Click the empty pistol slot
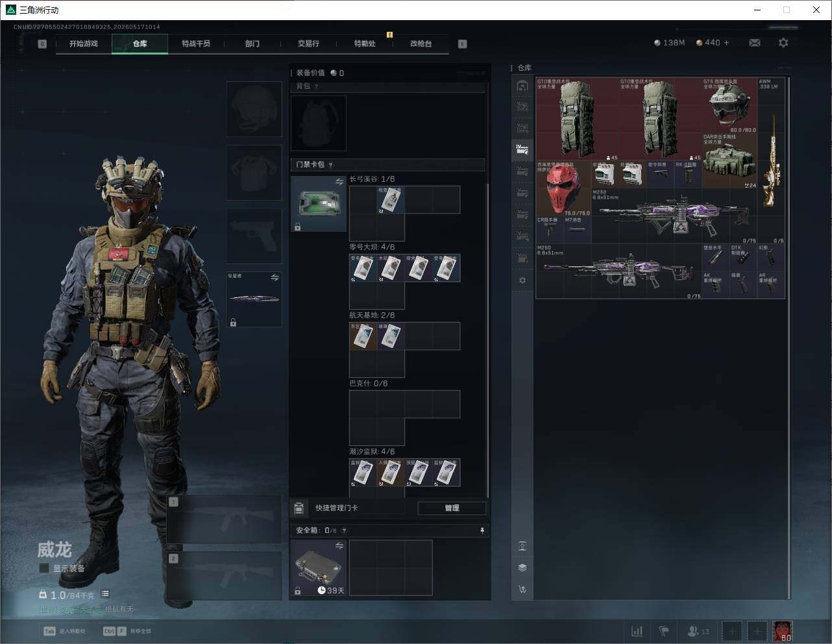This screenshot has width=832, height=644. tap(254, 236)
